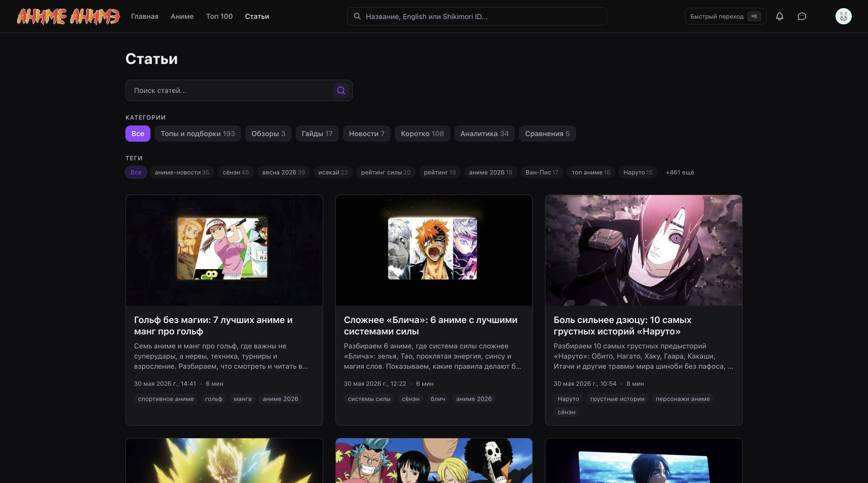Open the golf anime article thumbnail
The width and height of the screenshot is (868, 483).
224,250
